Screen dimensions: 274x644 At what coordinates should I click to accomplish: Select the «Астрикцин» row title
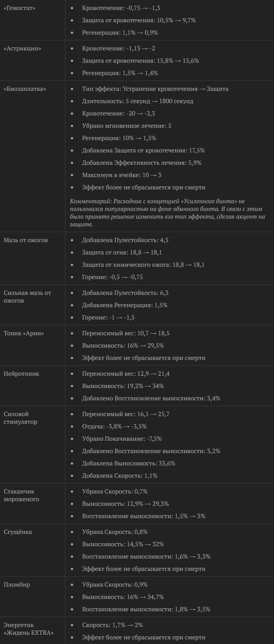[x=22, y=49]
